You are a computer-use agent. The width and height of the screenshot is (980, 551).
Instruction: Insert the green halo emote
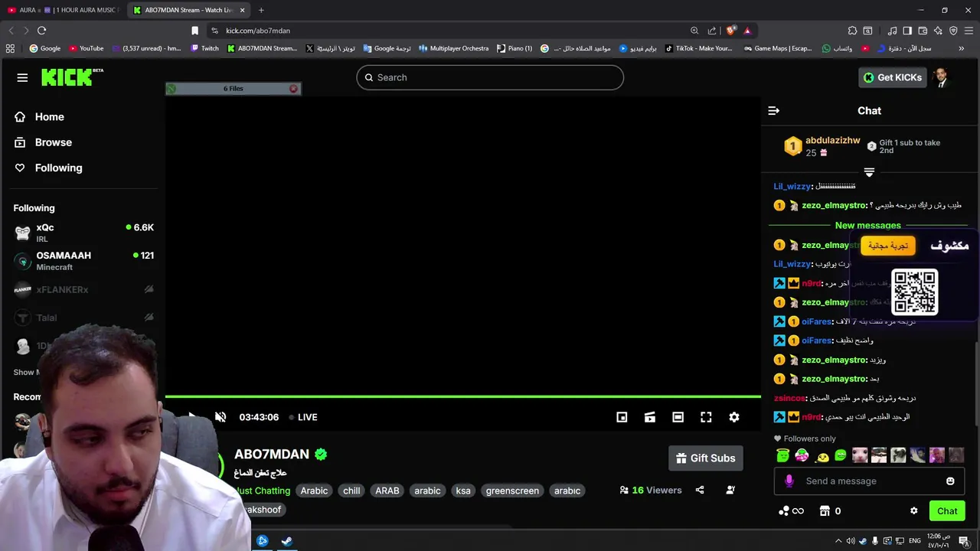pyautogui.click(x=782, y=456)
